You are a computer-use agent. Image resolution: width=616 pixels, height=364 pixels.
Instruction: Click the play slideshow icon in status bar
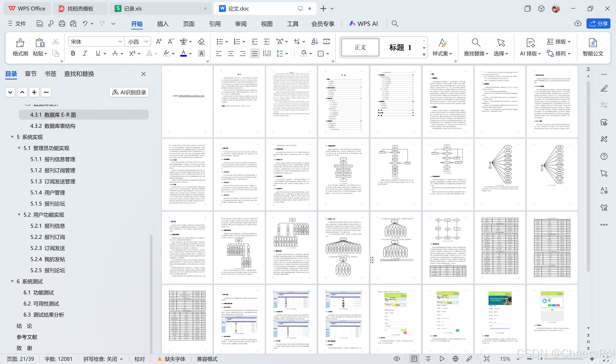[442, 359]
